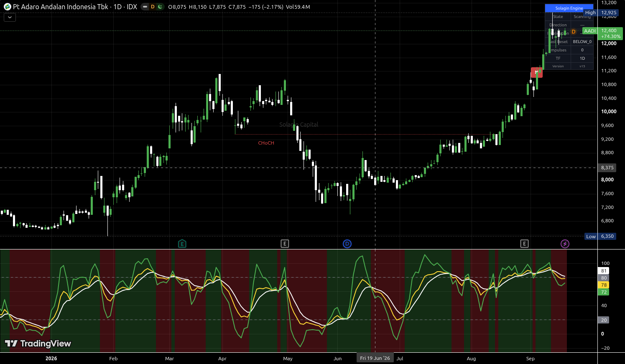Open the blue dividend D marker near June
This screenshot has width=625, height=364.
tap(347, 244)
